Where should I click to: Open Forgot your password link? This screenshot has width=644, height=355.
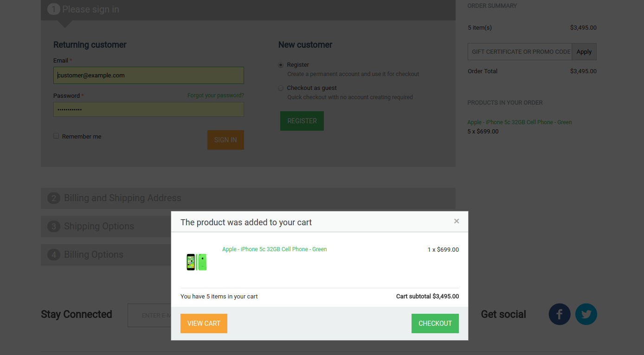(x=216, y=95)
